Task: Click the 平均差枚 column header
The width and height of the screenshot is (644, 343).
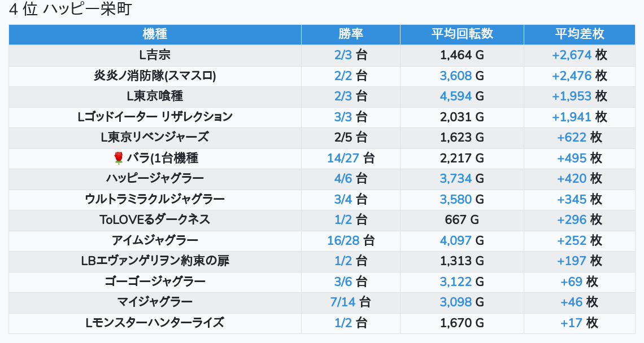Action: click(x=579, y=34)
